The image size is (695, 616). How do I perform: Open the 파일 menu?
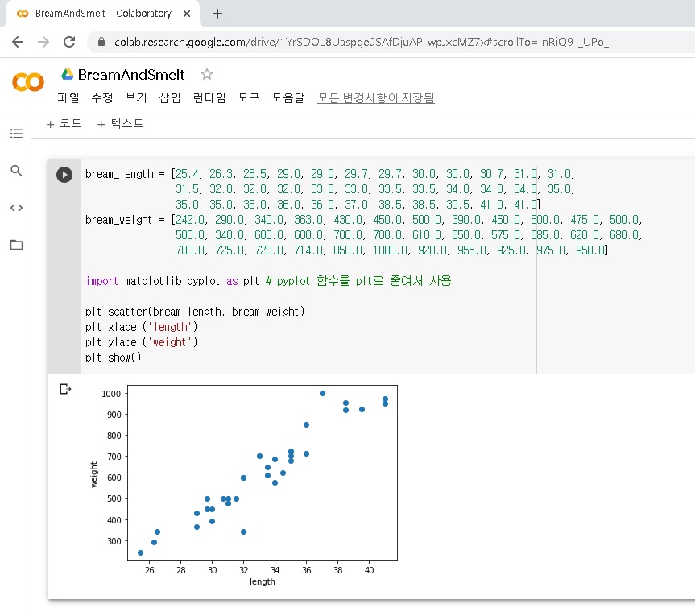click(x=68, y=97)
